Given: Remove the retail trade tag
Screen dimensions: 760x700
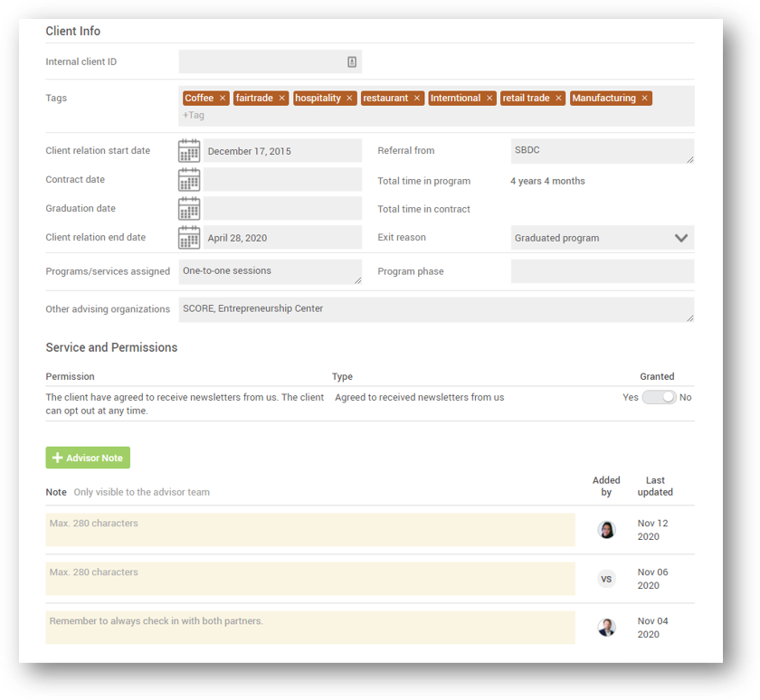Looking at the screenshot, I should (x=558, y=99).
